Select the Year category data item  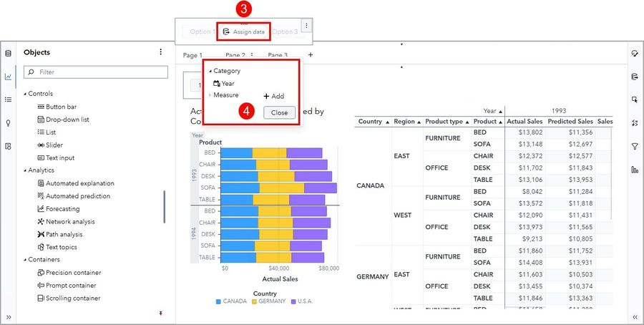pos(224,84)
